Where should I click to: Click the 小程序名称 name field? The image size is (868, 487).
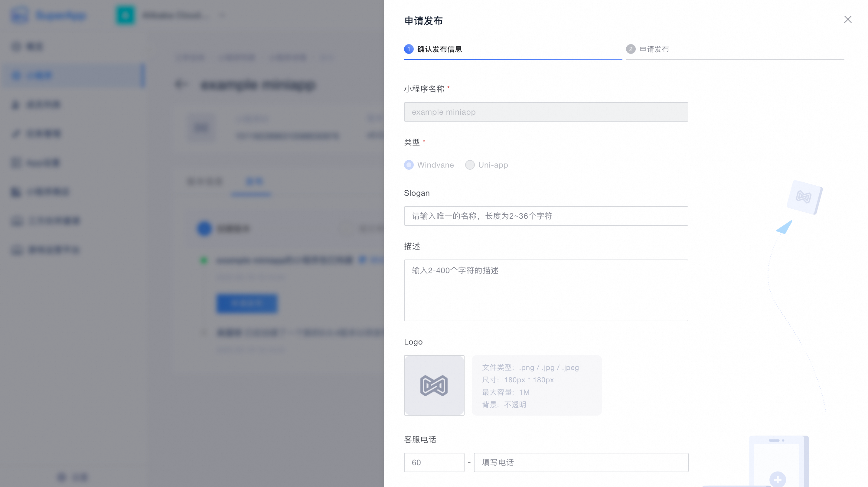(x=546, y=112)
